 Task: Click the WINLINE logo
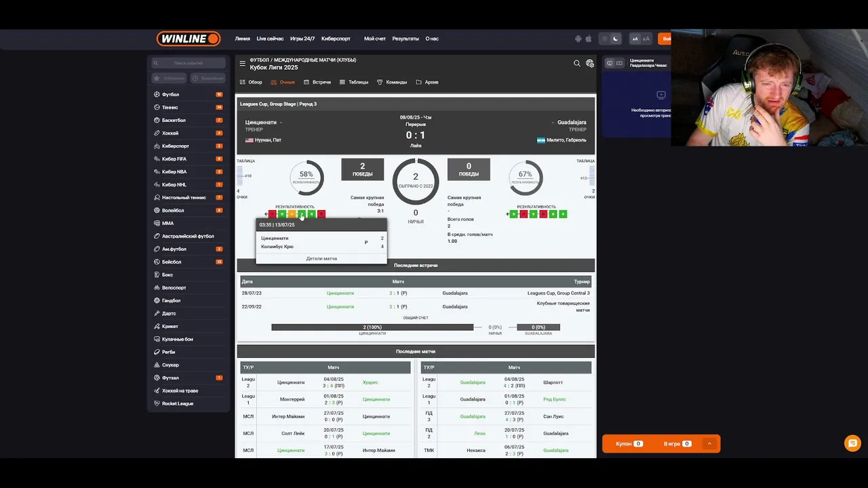[189, 39]
